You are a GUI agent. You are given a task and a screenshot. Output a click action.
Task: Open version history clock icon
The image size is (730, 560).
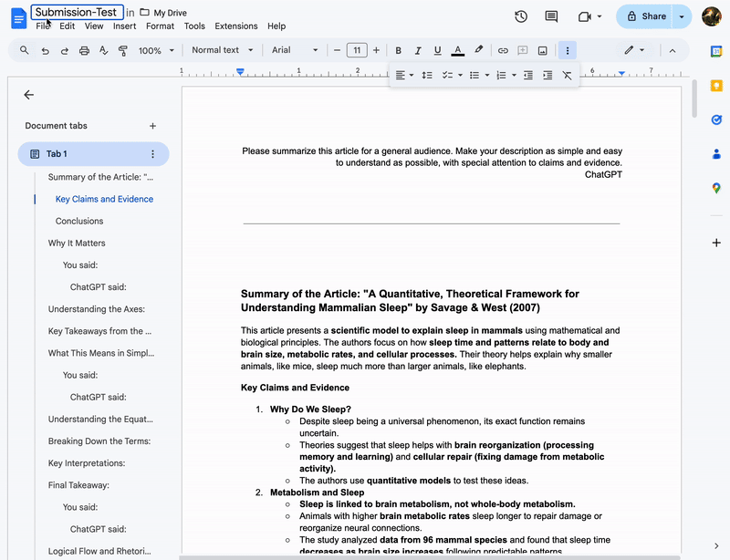[x=521, y=16]
